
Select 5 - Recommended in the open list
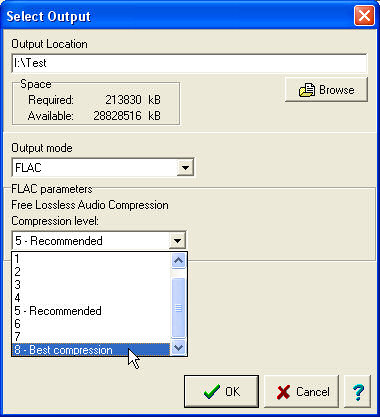(91, 311)
